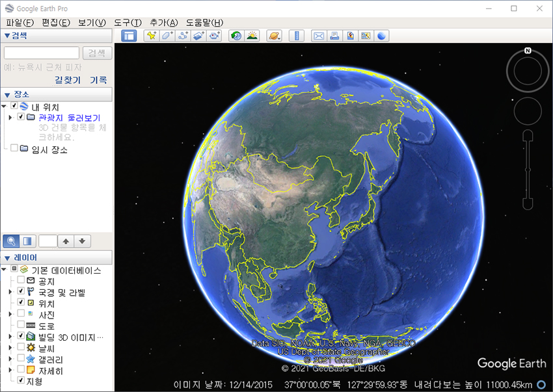
Task: Open the 편집(E) menu
Action: (x=56, y=23)
